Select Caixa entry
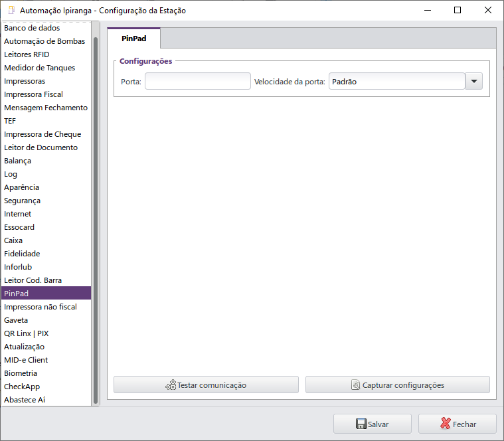This screenshot has width=504, height=441. [x=46, y=240]
